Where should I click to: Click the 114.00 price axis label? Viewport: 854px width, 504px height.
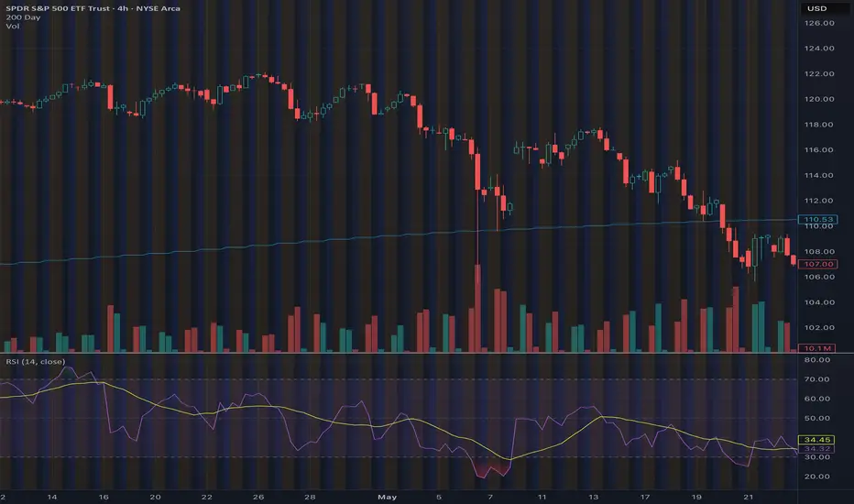[x=819, y=175]
